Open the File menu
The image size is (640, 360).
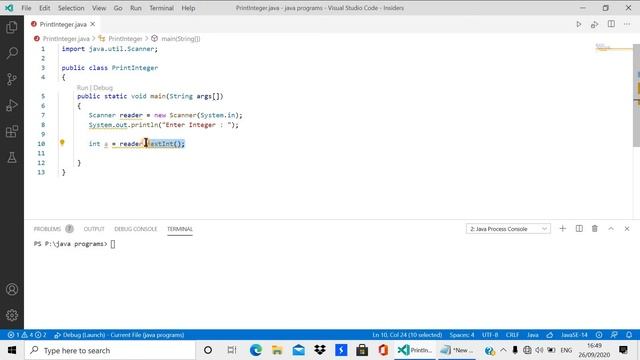pyautogui.click(x=26, y=8)
